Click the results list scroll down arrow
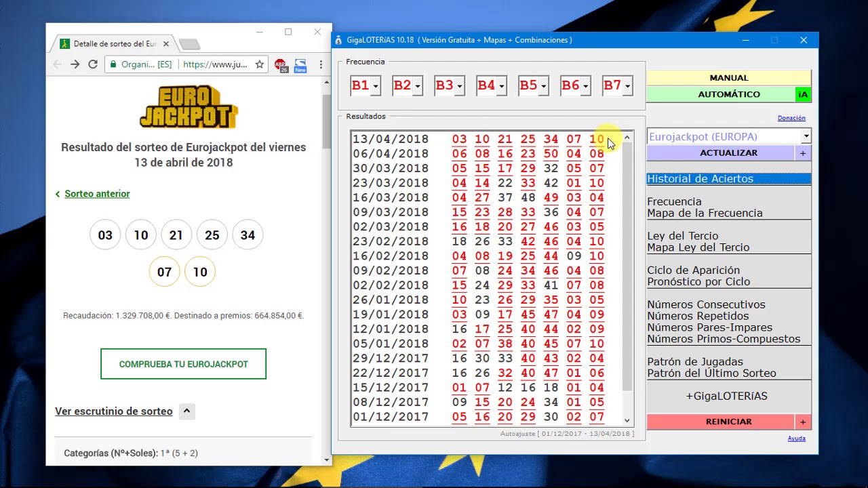The height and width of the screenshot is (488, 868). (x=627, y=420)
